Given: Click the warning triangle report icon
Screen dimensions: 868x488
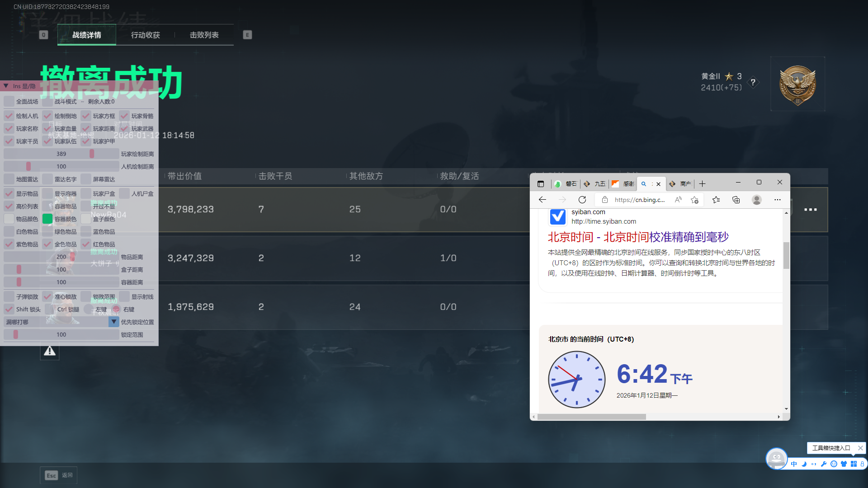Looking at the screenshot, I should 50,351.
